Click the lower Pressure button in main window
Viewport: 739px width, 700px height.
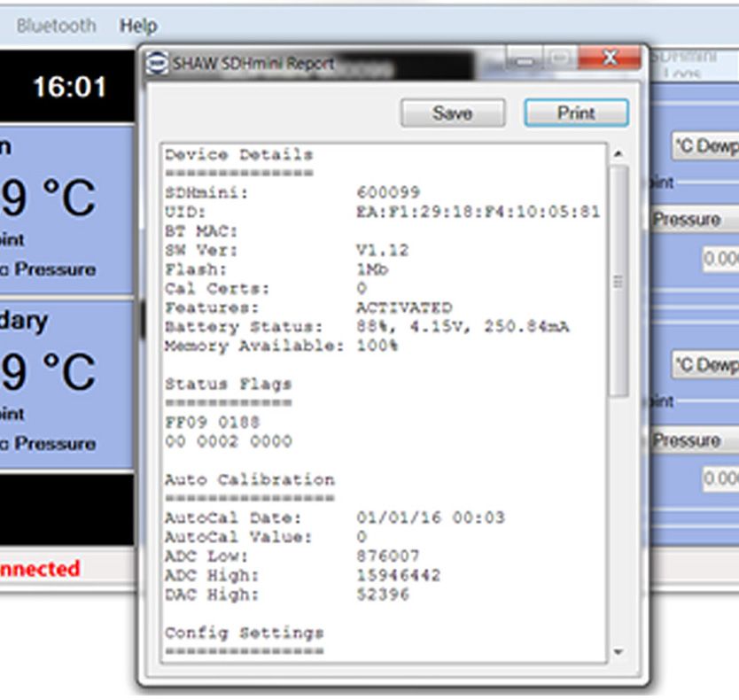click(x=694, y=440)
